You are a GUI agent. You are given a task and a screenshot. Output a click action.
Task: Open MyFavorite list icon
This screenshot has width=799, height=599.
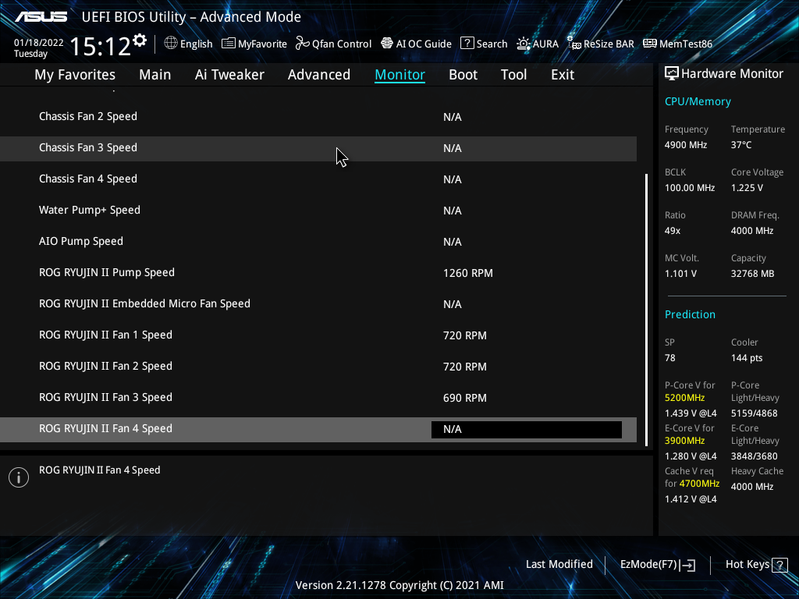click(x=228, y=43)
